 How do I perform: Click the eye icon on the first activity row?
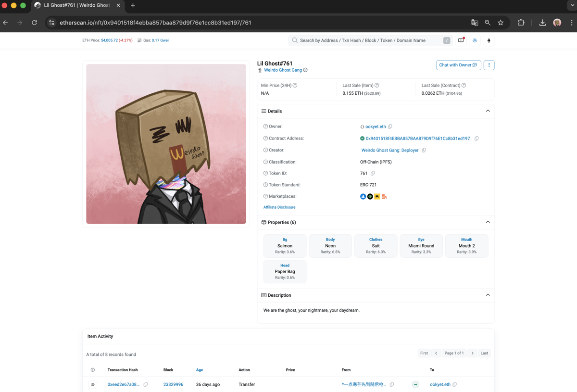click(x=93, y=384)
